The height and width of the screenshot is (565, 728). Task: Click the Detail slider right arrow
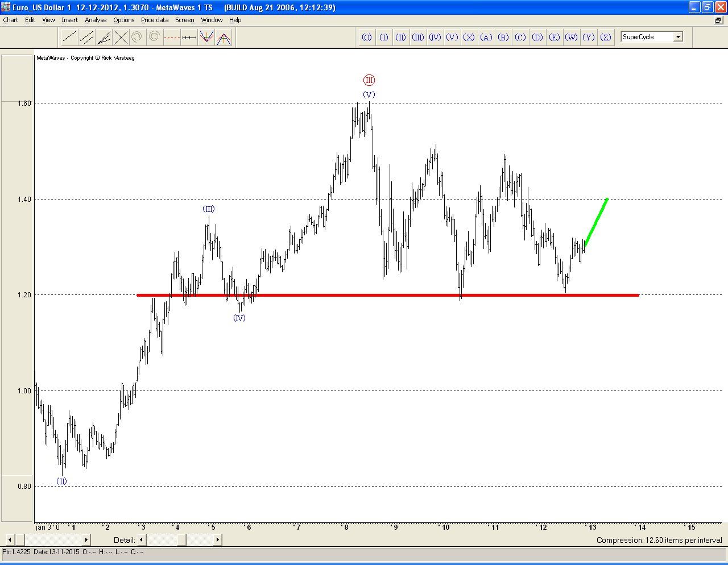(x=218, y=540)
